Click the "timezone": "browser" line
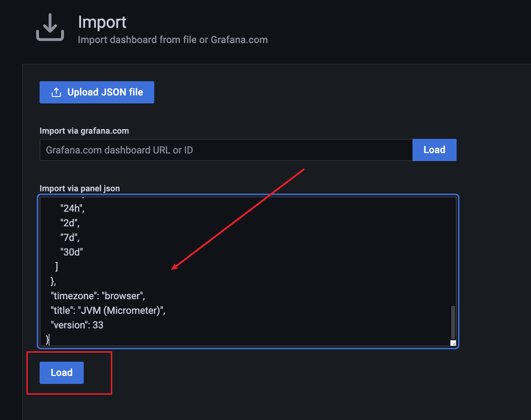Image resolution: width=531 pixels, height=420 pixels. click(98, 296)
